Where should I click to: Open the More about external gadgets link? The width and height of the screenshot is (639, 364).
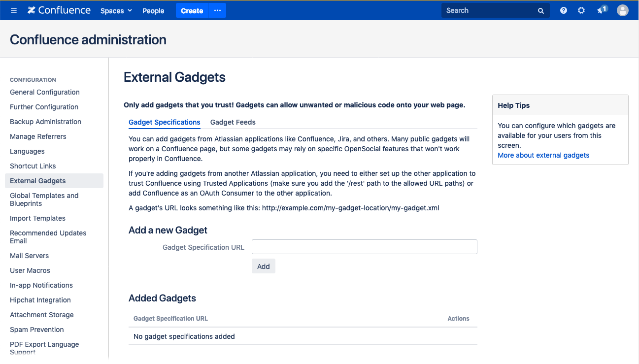point(543,155)
